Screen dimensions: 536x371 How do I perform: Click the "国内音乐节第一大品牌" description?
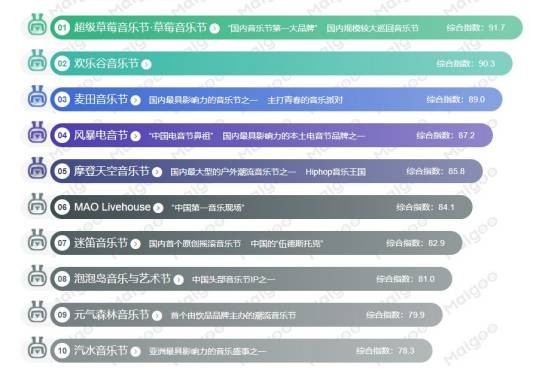[x=273, y=28]
